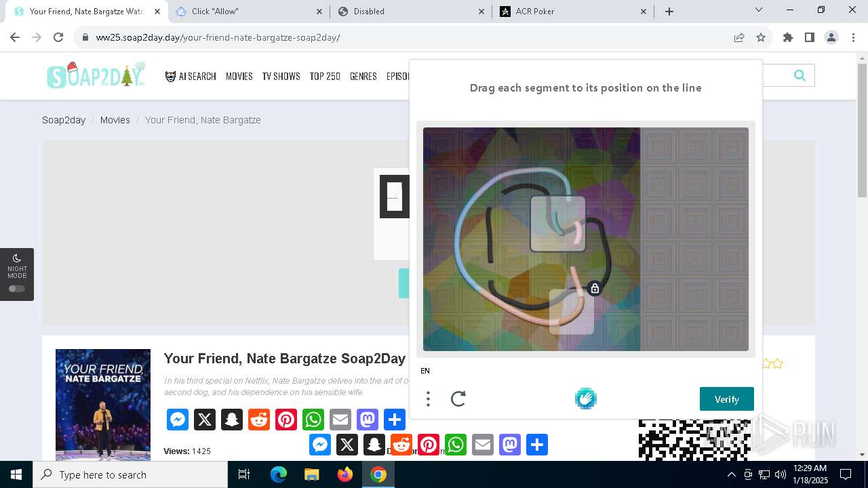The width and height of the screenshot is (868, 488).
Task: Open the Genres menu
Action: tap(363, 77)
